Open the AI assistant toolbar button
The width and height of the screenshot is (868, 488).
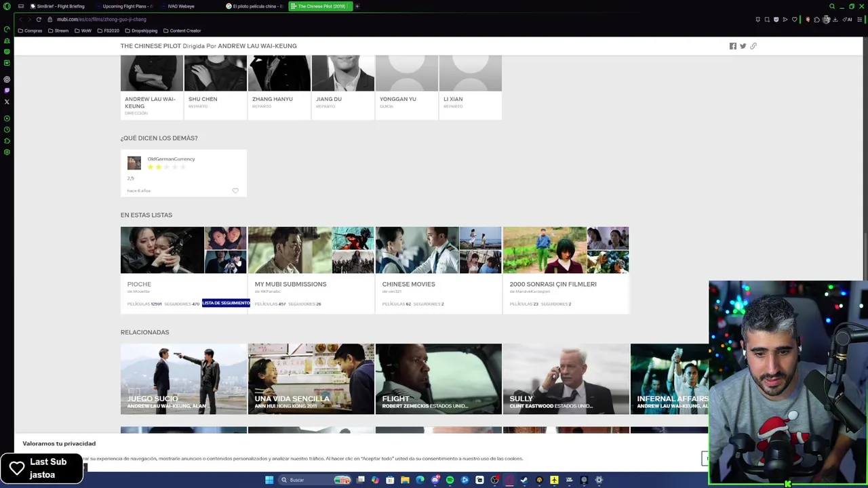[x=848, y=20]
